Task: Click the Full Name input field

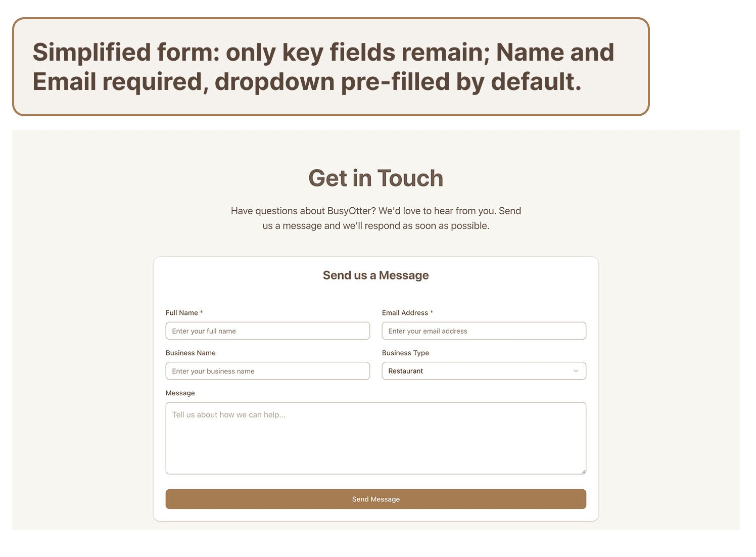Action: 267,331
